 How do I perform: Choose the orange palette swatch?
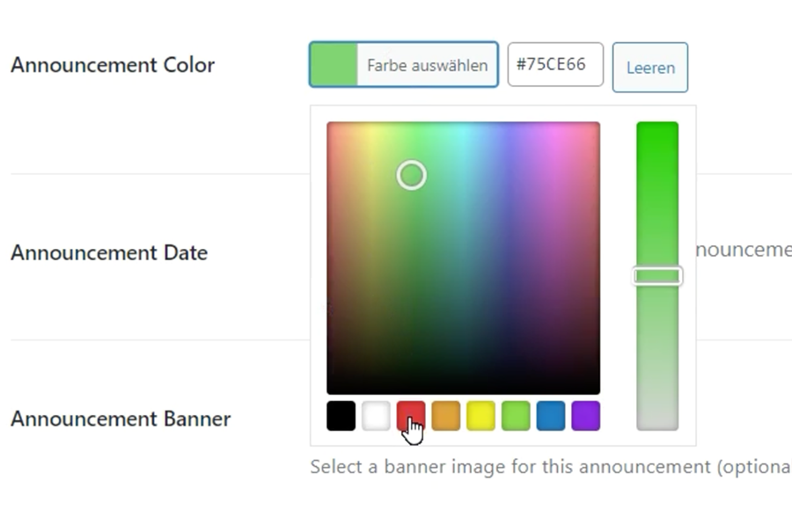[x=445, y=416]
